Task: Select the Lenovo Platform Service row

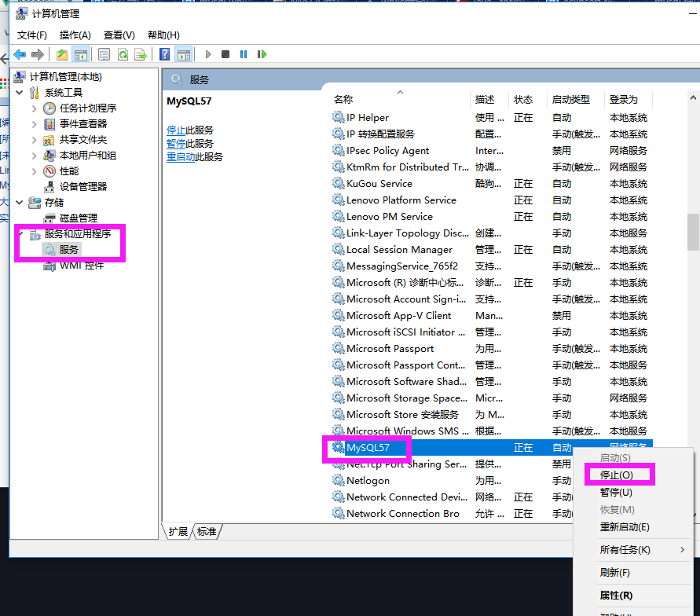Action: click(491, 200)
